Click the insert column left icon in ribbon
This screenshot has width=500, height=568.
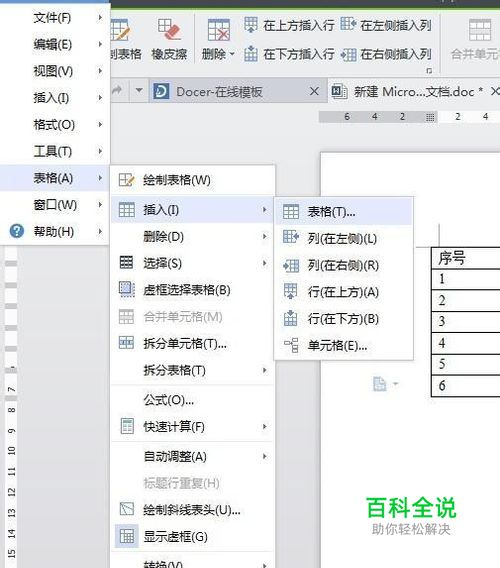(348, 25)
